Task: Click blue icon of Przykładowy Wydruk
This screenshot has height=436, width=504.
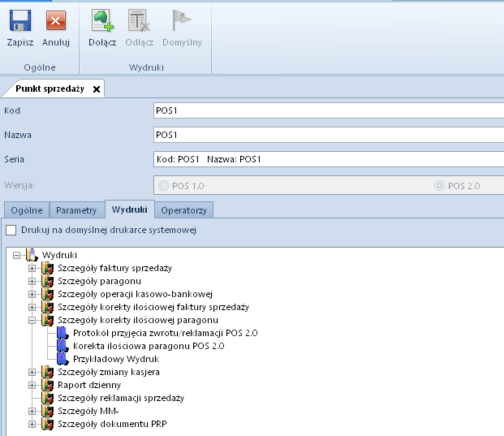Action: point(62,359)
